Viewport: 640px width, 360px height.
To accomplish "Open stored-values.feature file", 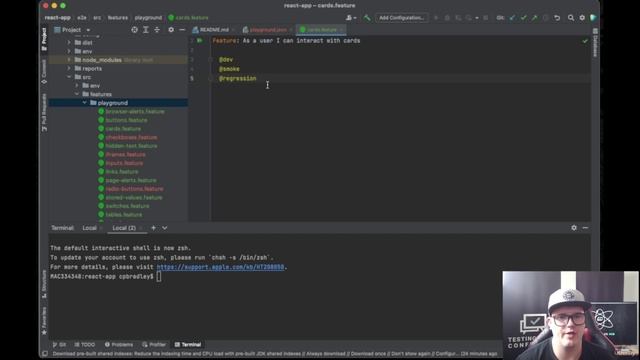I will [134, 197].
